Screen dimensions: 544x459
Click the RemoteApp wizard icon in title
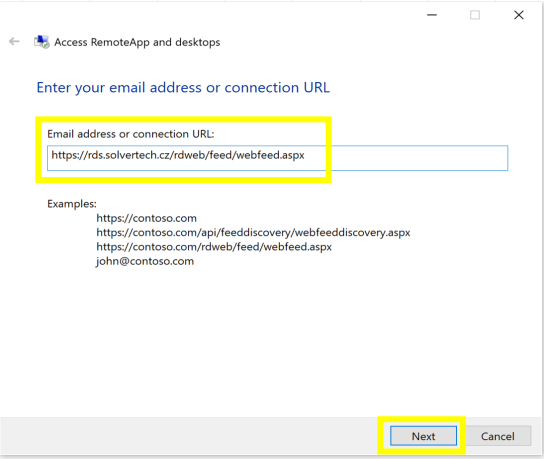[42, 42]
